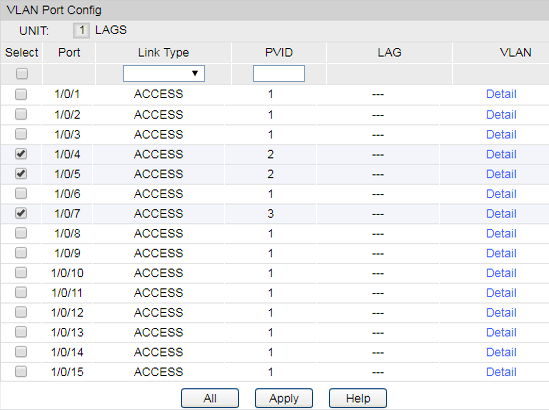Uncheck port 1/0/4 checkbox
549x410 pixels.
click(21, 154)
